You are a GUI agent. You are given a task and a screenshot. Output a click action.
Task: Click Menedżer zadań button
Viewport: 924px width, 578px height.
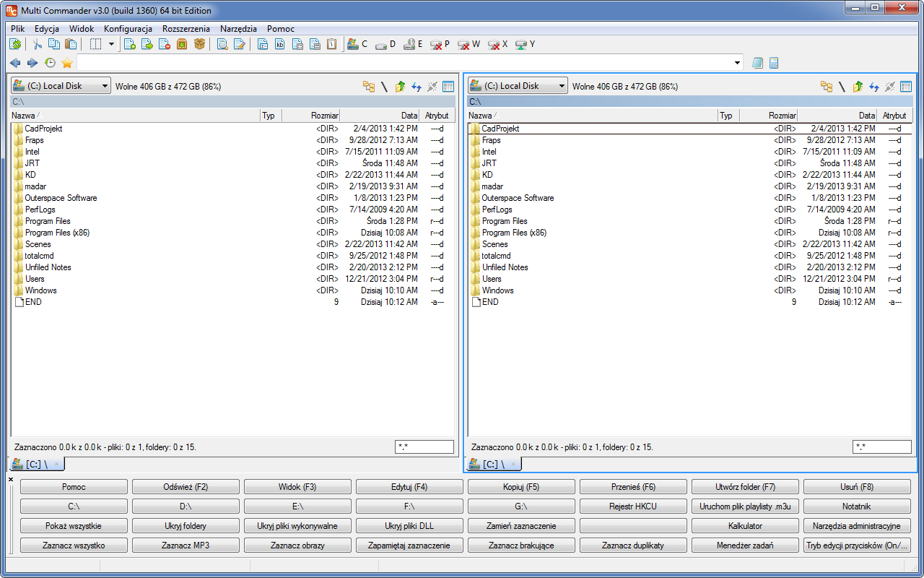745,545
